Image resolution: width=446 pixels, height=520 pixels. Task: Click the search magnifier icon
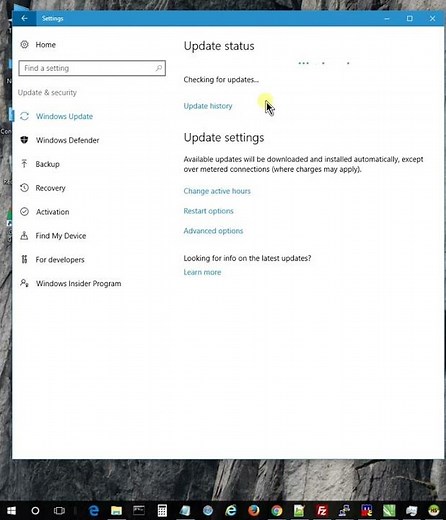point(159,68)
